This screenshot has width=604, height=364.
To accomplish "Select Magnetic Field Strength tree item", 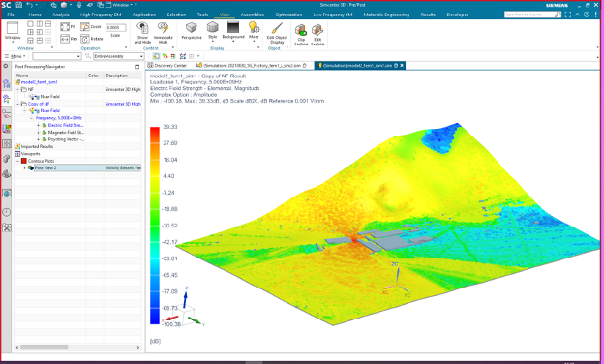I will [x=66, y=132].
